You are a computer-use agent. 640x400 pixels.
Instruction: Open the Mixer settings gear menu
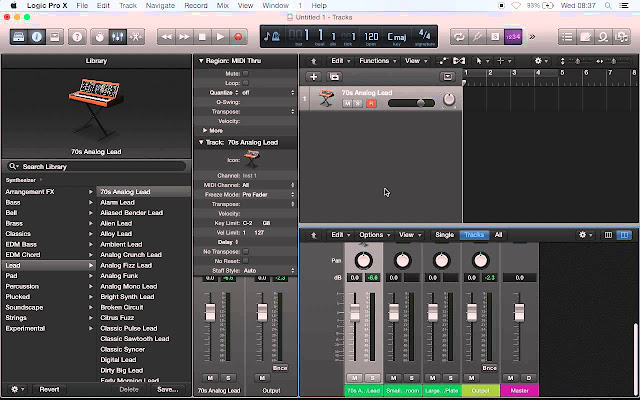(x=585, y=235)
